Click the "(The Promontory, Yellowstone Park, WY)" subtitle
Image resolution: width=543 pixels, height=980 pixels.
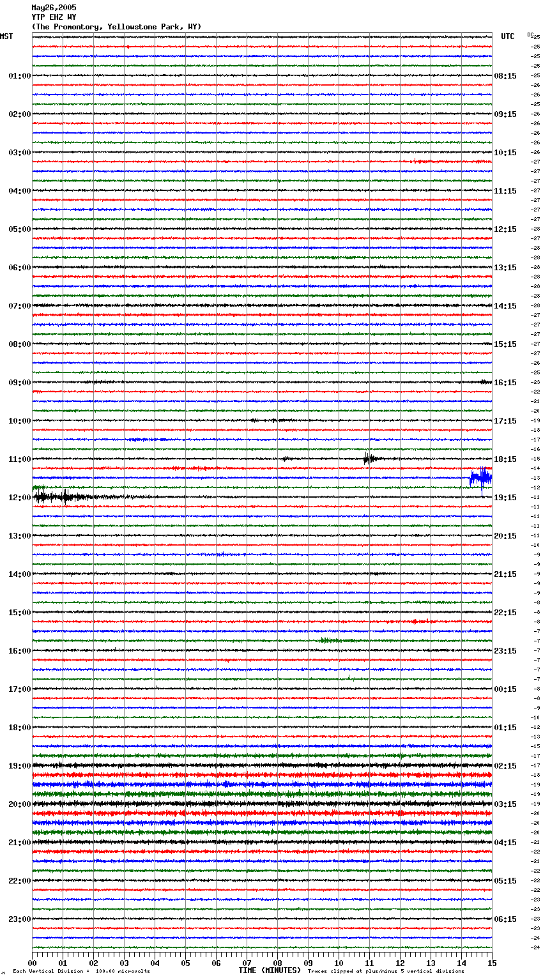click(x=116, y=27)
